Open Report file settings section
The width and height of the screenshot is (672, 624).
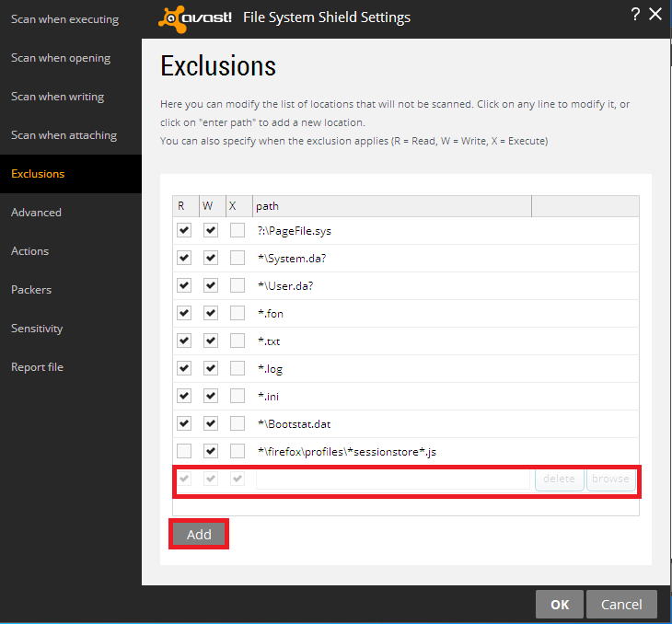[x=38, y=367]
